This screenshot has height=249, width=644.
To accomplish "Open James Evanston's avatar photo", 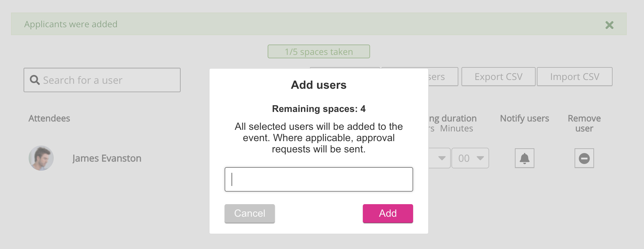I will pos(41,158).
